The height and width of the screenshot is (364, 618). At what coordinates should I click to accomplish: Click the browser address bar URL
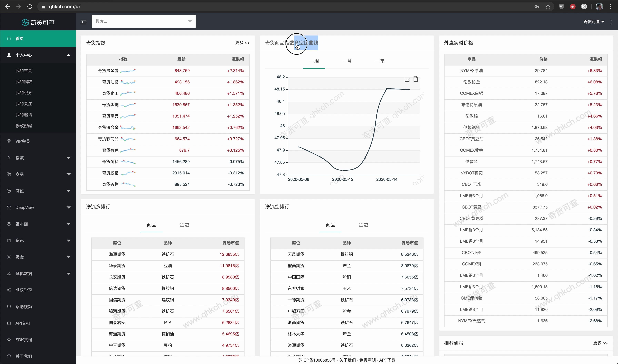point(64,7)
